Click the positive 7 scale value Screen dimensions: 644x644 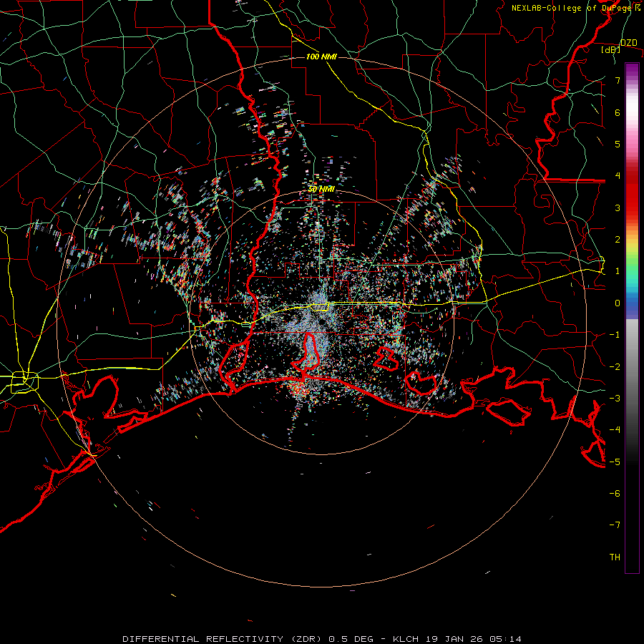[618, 80]
